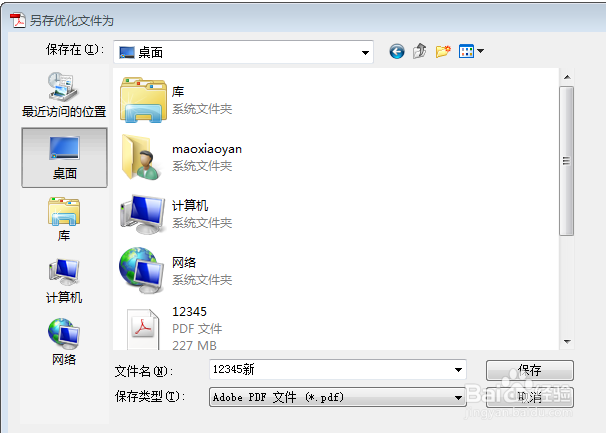Select the 库 folder icon in file list
The image size is (606, 433).
pos(143,100)
